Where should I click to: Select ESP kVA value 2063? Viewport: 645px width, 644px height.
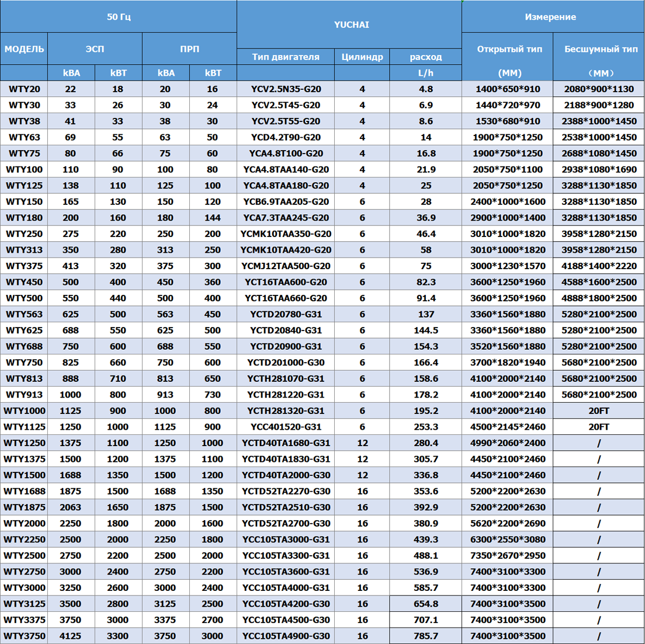70,507
